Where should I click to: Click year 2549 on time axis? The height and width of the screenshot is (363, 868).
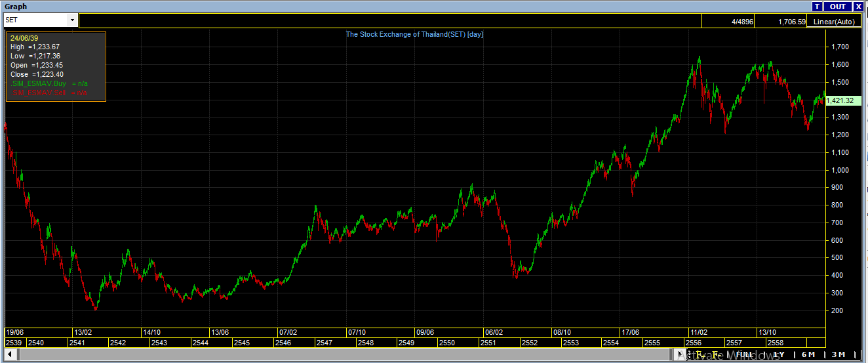pyautogui.click(x=406, y=343)
